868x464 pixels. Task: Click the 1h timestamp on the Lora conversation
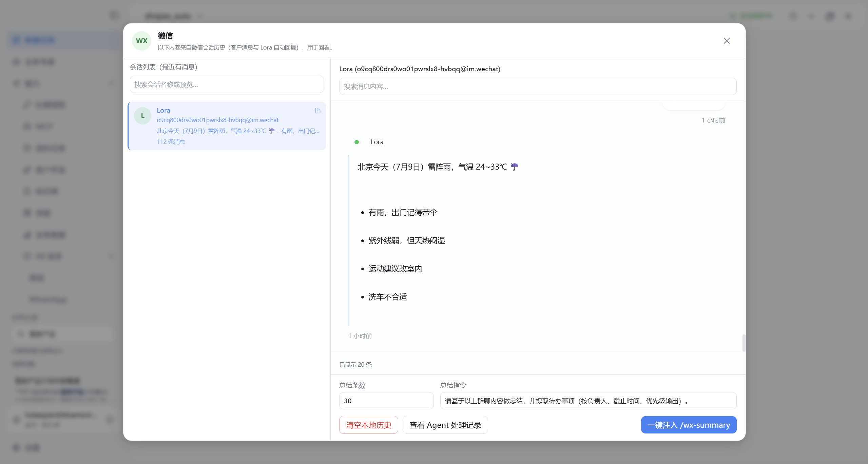[317, 111]
